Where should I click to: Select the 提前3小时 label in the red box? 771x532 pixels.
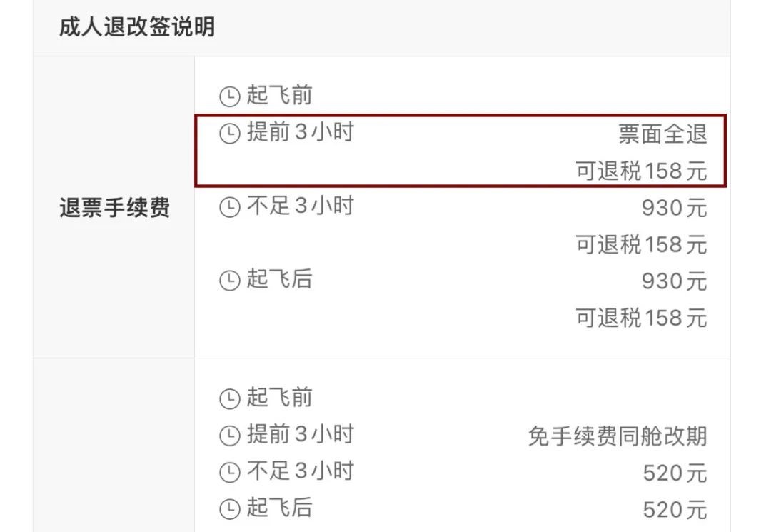pos(300,133)
